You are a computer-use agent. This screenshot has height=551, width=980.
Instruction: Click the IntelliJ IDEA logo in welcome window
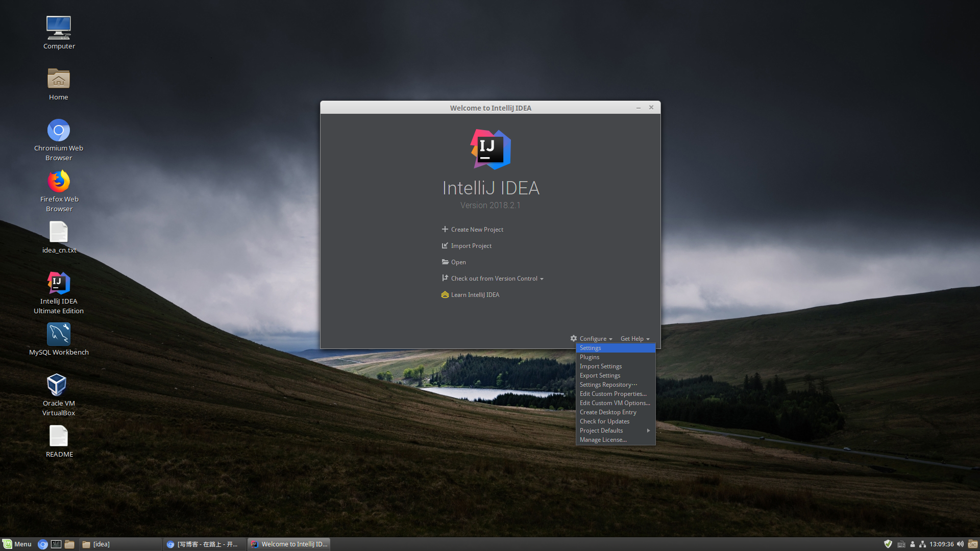(491, 149)
